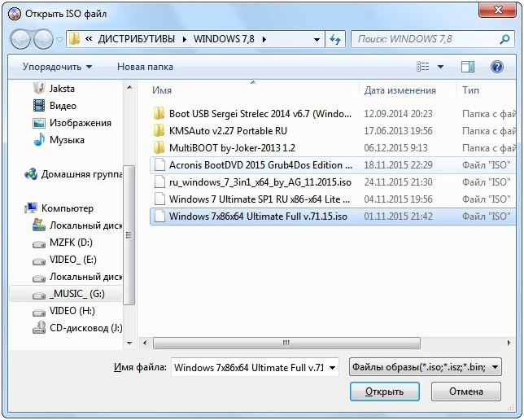Open address bar history dropdown
This screenshot has height=420, width=524.
click(x=317, y=40)
